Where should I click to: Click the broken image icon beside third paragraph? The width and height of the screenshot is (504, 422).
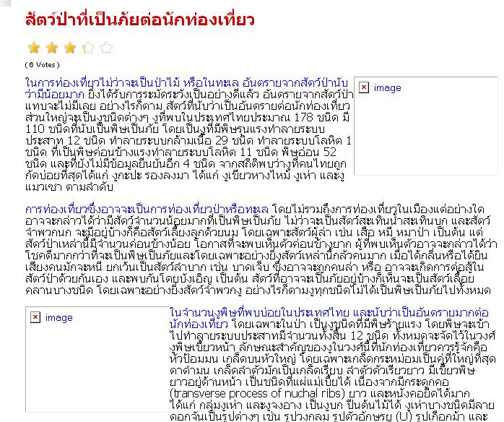click(35, 317)
